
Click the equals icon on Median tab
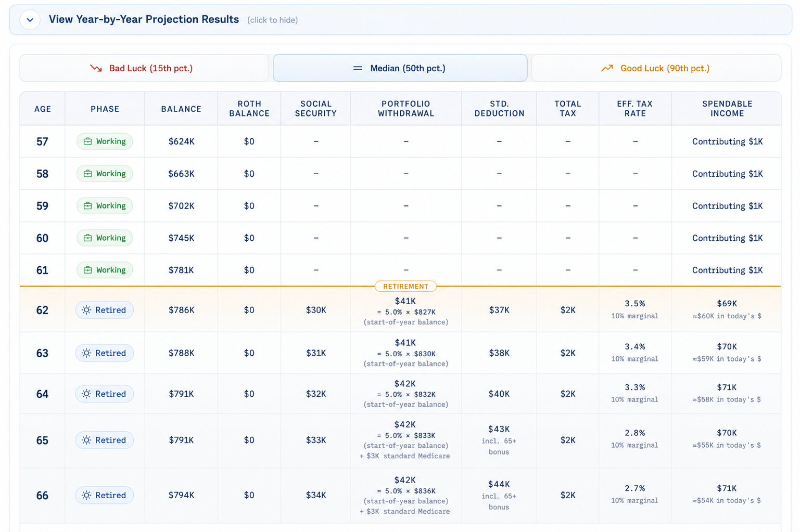point(358,68)
